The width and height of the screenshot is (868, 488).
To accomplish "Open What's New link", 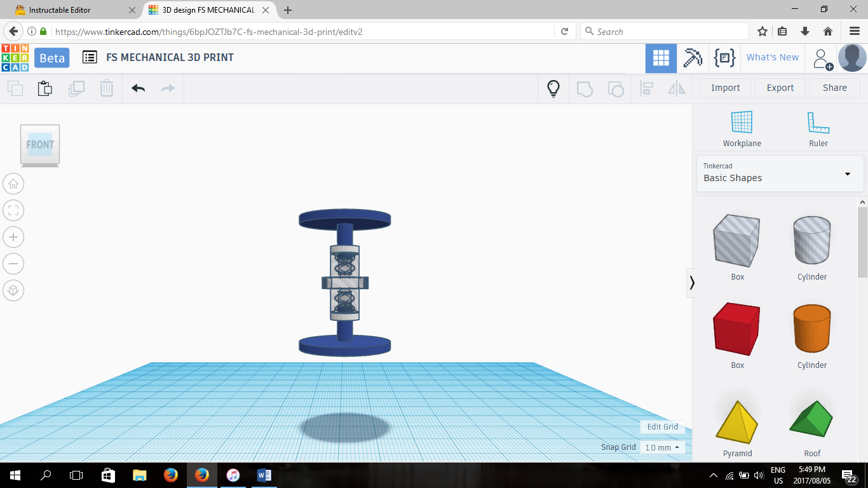I will [773, 57].
